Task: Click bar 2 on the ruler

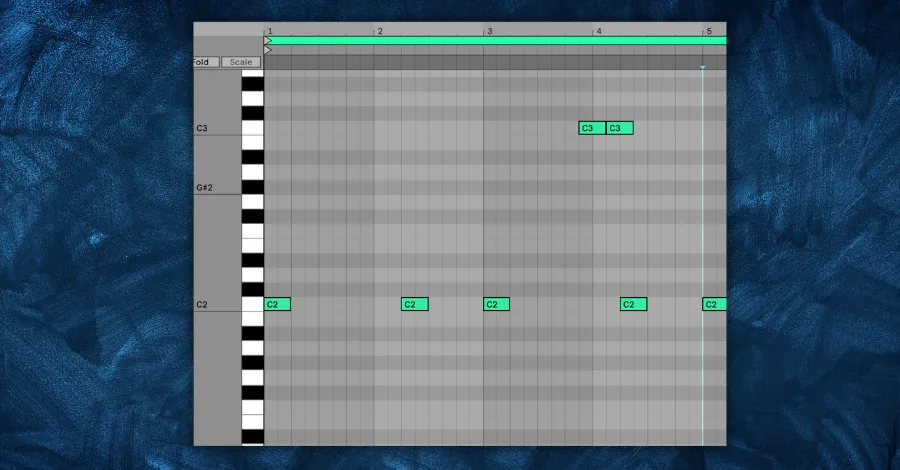Action: click(x=379, y=31)
